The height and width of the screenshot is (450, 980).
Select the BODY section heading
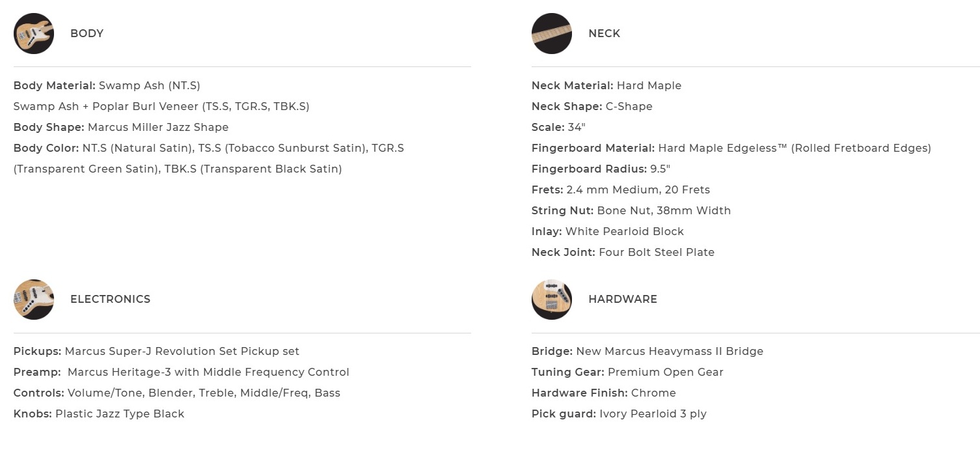click(87, 34)
